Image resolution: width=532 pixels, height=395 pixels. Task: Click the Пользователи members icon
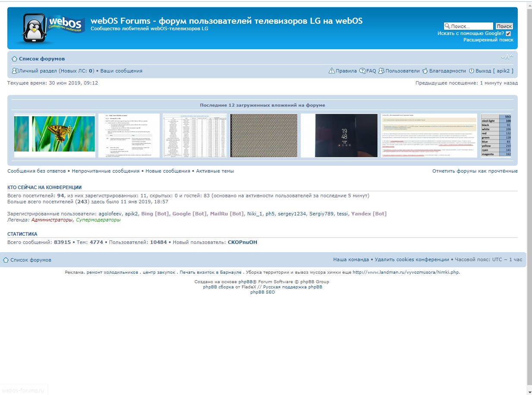coord(381,71)
